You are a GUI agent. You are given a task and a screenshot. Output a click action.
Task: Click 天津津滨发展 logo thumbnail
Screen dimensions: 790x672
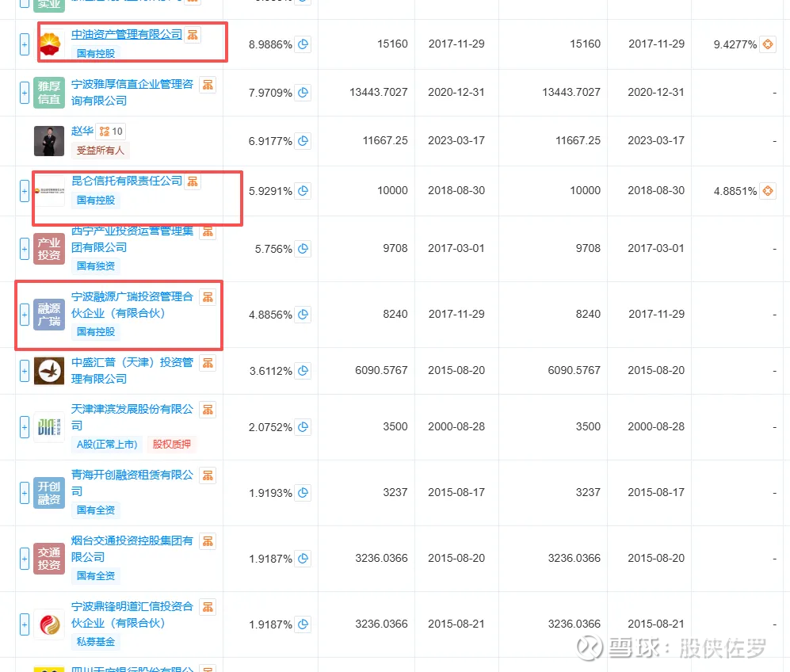49,427
